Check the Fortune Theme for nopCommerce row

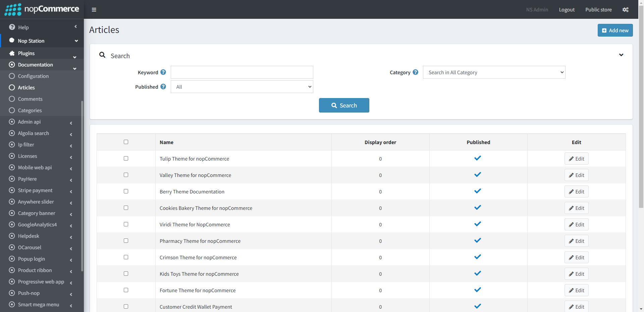point(126,290)
